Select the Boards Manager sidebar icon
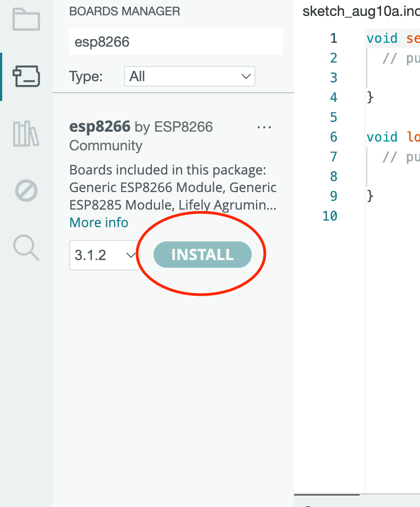Viewport: 420px width, 507px height. [x=26, y=76]
